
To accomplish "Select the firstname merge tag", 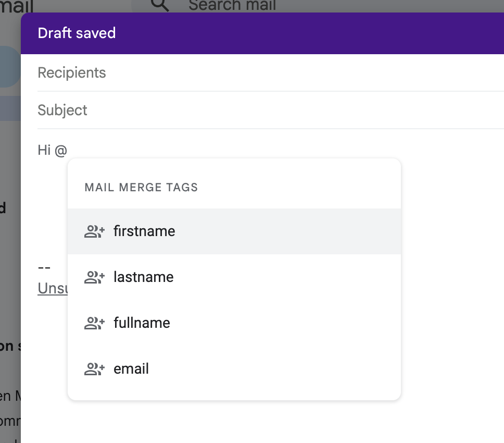I will click(x=144, y=231).
